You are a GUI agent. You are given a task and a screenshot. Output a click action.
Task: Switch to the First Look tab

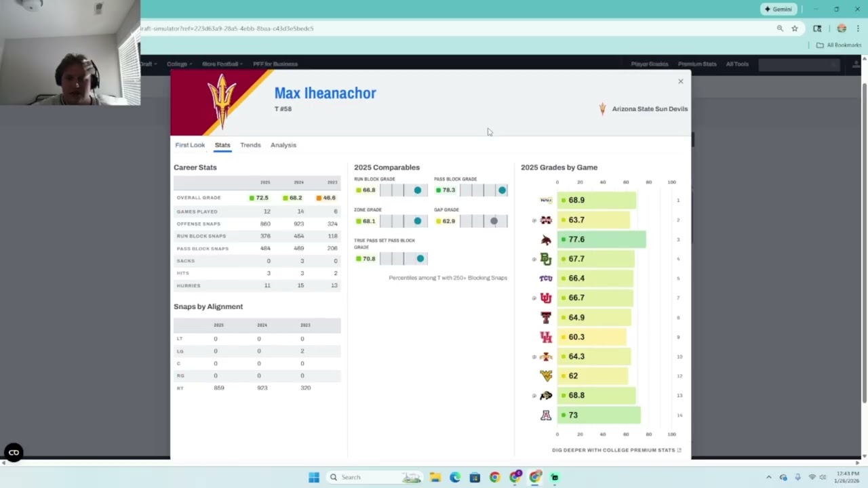pos(190,145)
